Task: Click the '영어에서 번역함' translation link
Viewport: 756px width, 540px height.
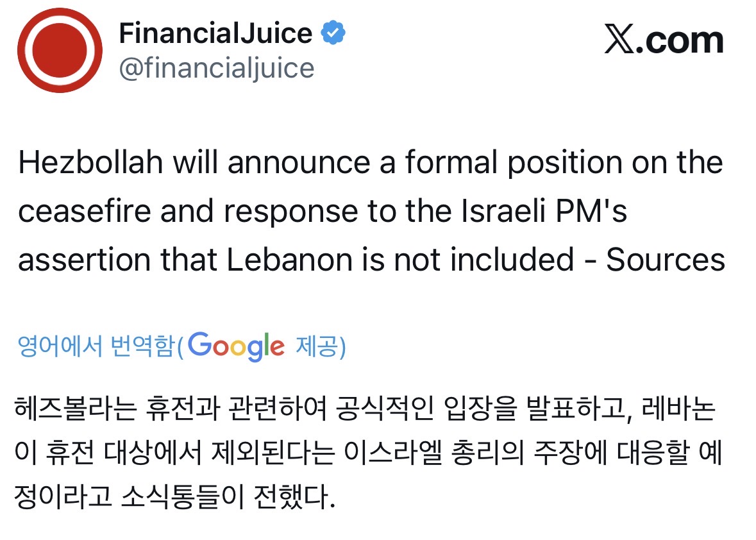Action: pyautogui.click(x=97, y=347)
